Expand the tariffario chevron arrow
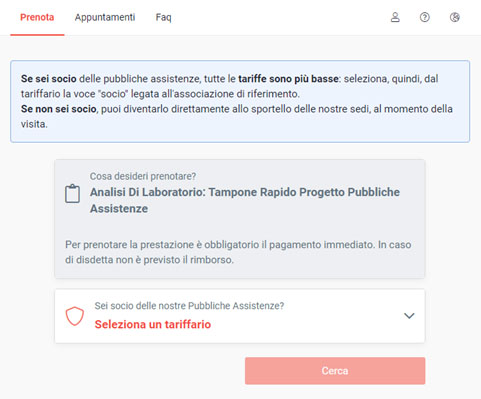481x399 pixels. click(x=409, y=315)
